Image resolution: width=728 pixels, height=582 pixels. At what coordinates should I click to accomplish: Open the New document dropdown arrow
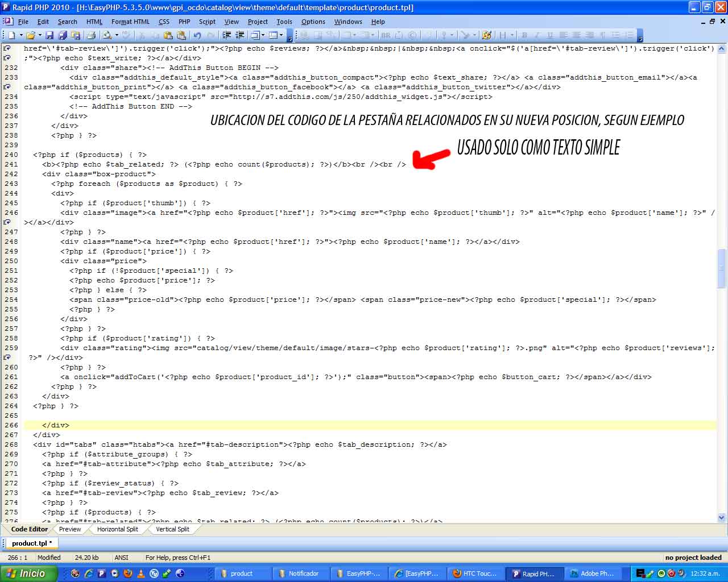(21, 35)
